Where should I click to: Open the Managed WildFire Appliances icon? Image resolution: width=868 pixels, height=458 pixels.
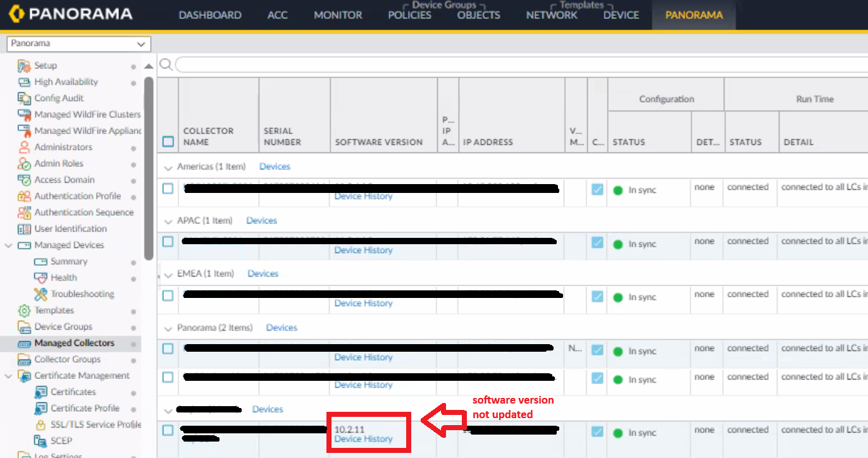tap(24, 131)
